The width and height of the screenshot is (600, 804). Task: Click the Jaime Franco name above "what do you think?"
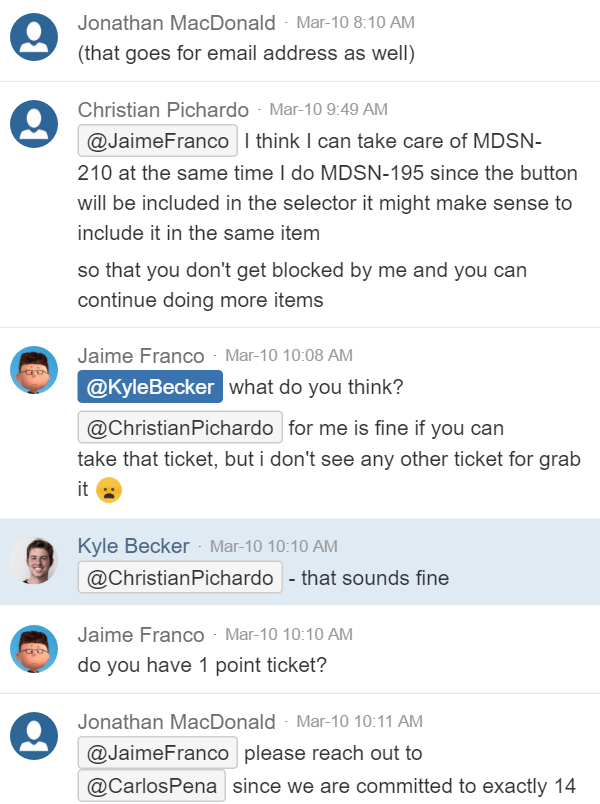coord(141,356)
